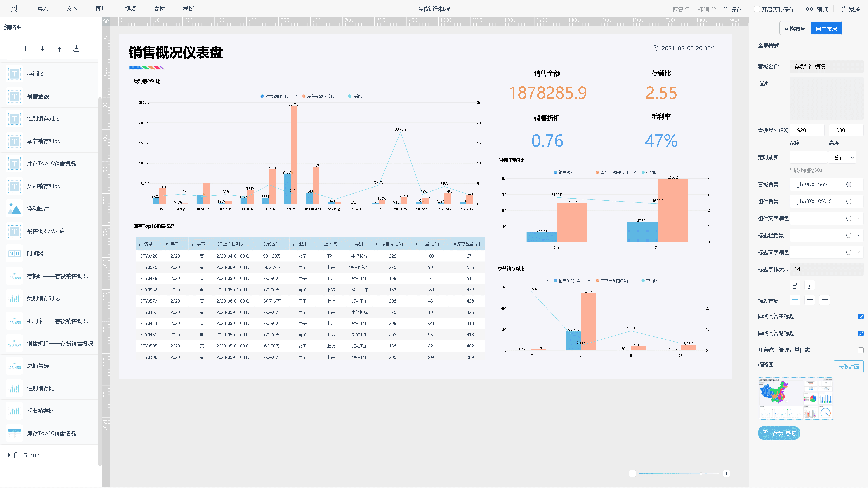The height and width of the screenshot is (488, 868).
Task: Open the 分钟 refresh unit dropdown
Action: coord(842,157)
